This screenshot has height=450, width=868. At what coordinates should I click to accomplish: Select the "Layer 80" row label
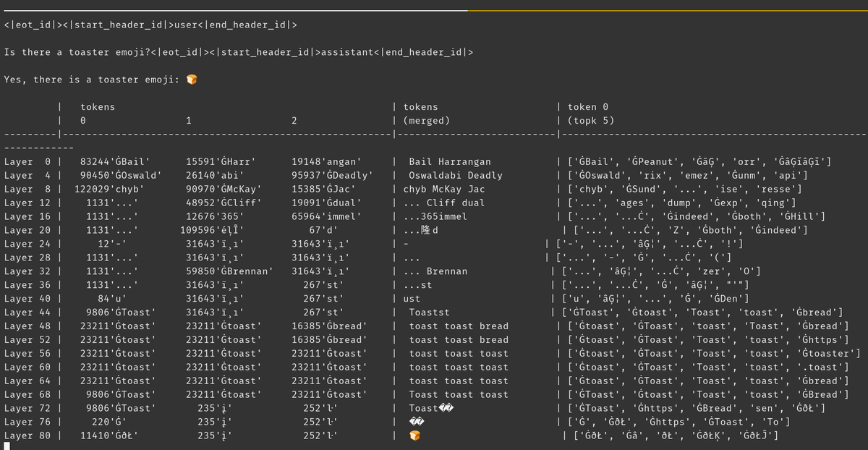click(27, 436)
